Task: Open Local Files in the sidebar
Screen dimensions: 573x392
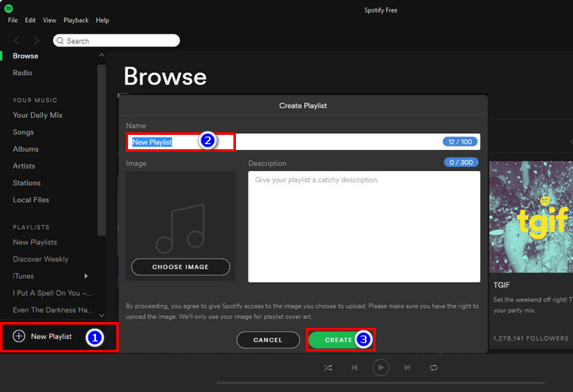Action: [30, 200]
